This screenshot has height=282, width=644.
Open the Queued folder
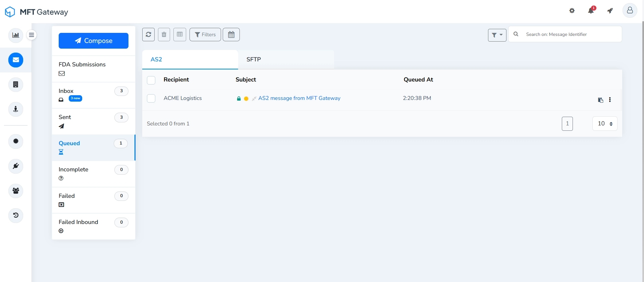(94, 148)
